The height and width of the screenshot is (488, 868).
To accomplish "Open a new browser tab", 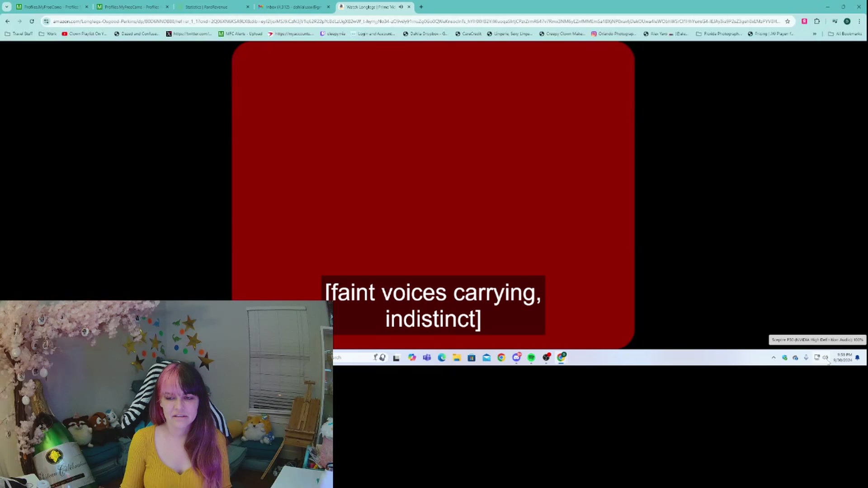I will (x=421, y=7).
